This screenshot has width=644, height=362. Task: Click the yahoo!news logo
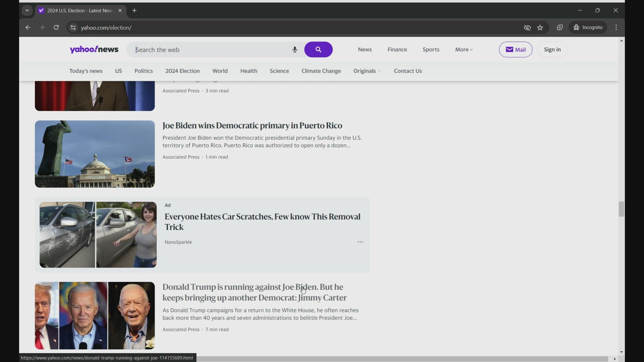[94, 49]
